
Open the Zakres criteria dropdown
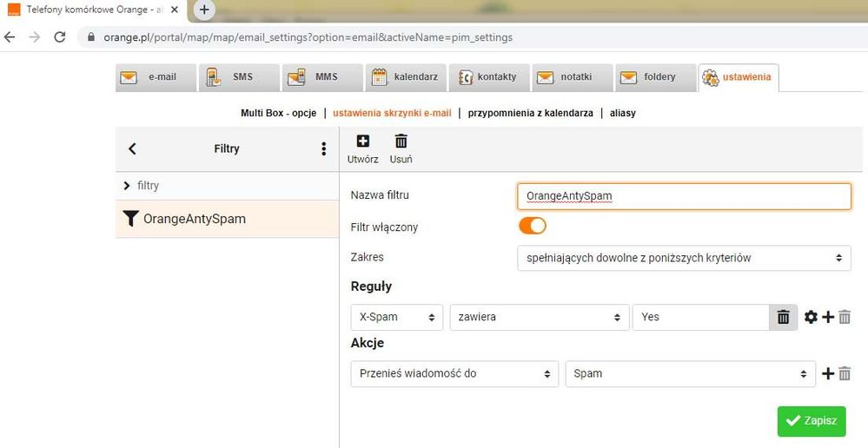pos(683,257)
